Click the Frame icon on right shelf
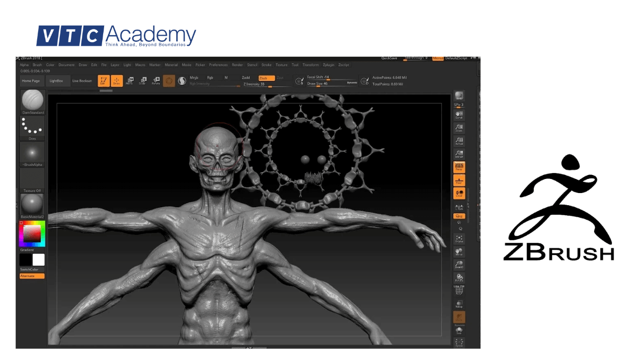The image size is (644, 362). (459, 239)
